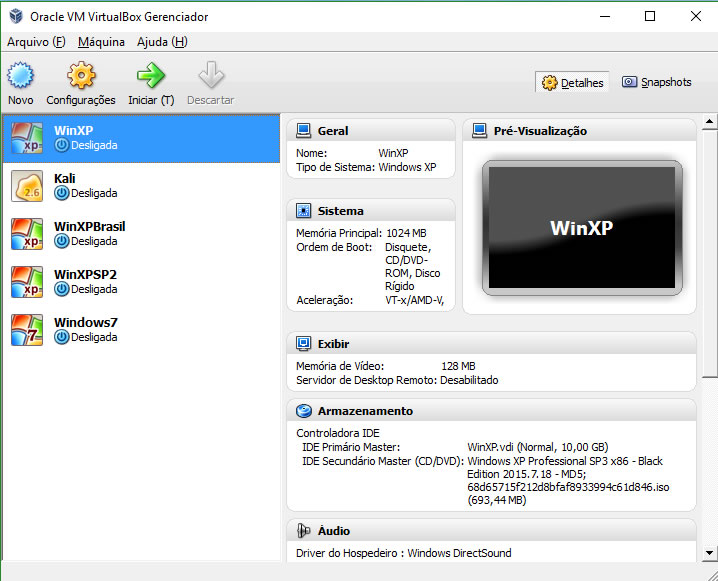Image resolution: width=718 pixels, height=581 pixels.
Task: Click the Tipo de Sistema value Windows XP
Action: pyautogui.click(x=407, y=168)
